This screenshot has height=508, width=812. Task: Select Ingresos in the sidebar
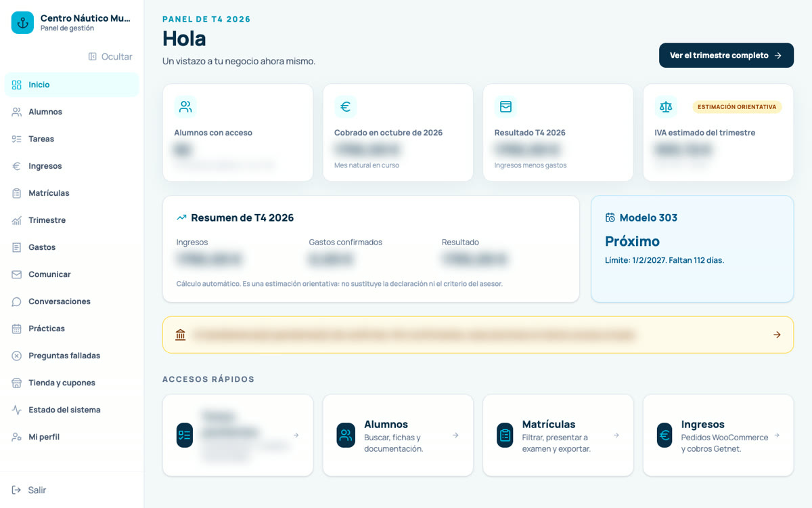pyautogui.click(x=72, y=166)
